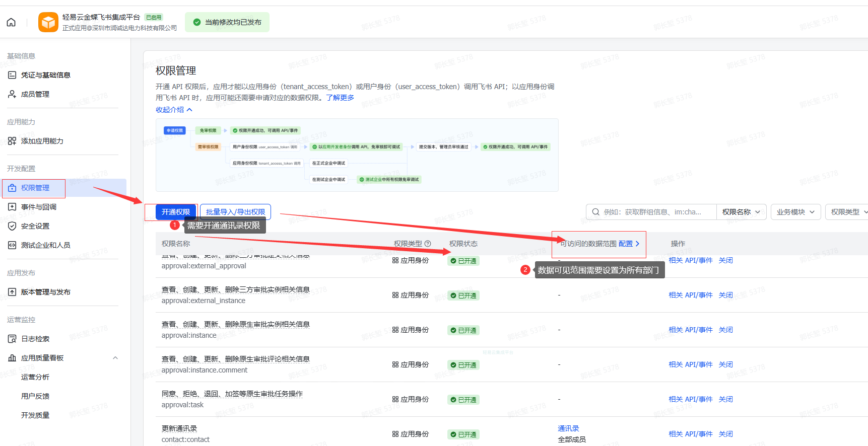Open 运营分析 submenu item
This screenshot has height=446, width=868.
[x=35, y=377]
